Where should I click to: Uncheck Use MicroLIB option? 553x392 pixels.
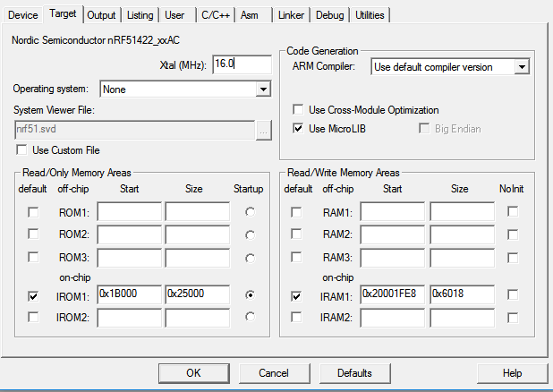point(298,129)
